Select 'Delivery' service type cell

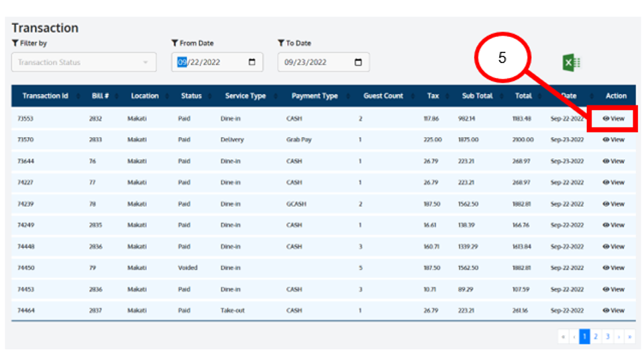[232, 140]
